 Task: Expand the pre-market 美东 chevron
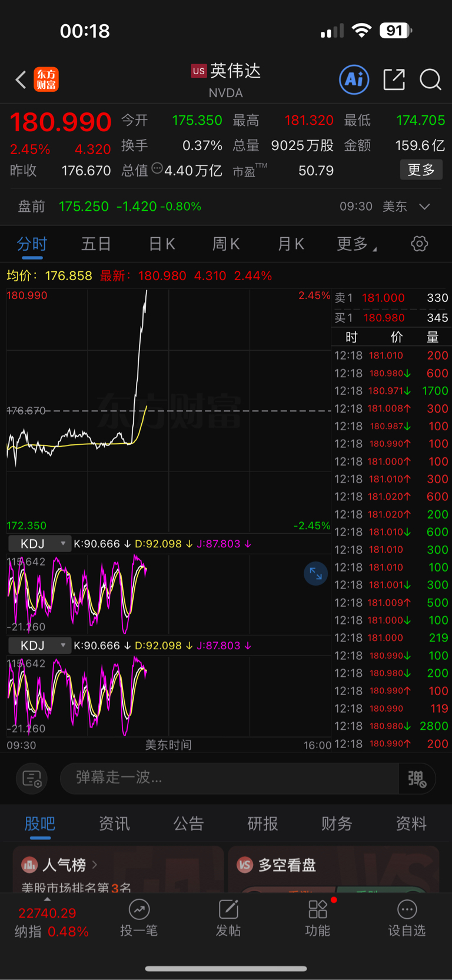[424, 207]
